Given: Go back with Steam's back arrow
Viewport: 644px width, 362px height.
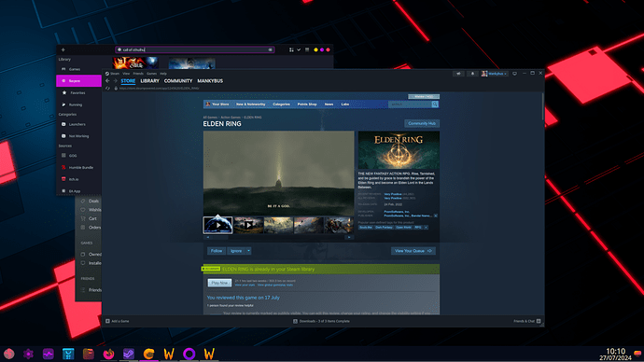Looking at the screenshot, I should pyautogui.click(x=107, y=81).
